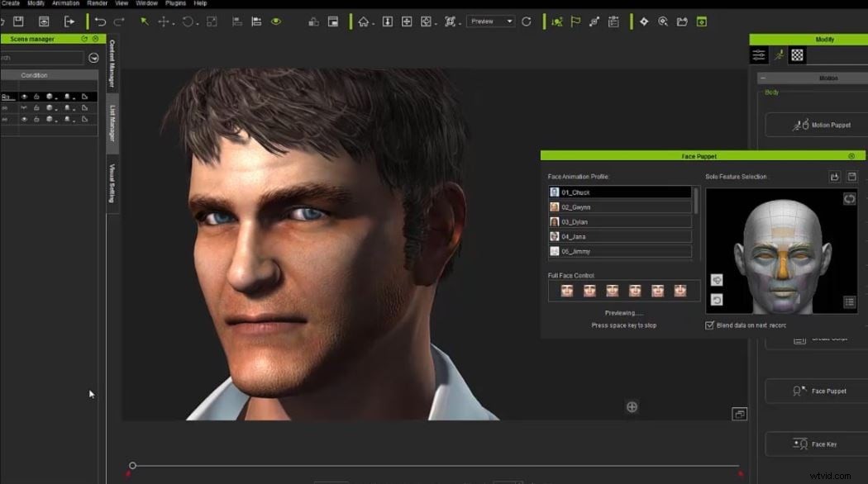Viewport: 868px width, 484px height.
Task: Collapse the Motion section in the Modify panel
Action: 763,77
